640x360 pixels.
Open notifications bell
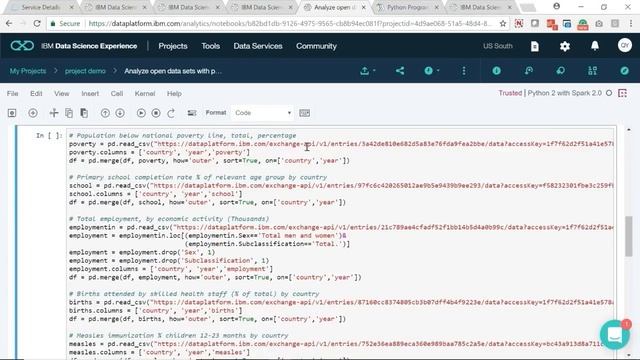pos(595,46)
